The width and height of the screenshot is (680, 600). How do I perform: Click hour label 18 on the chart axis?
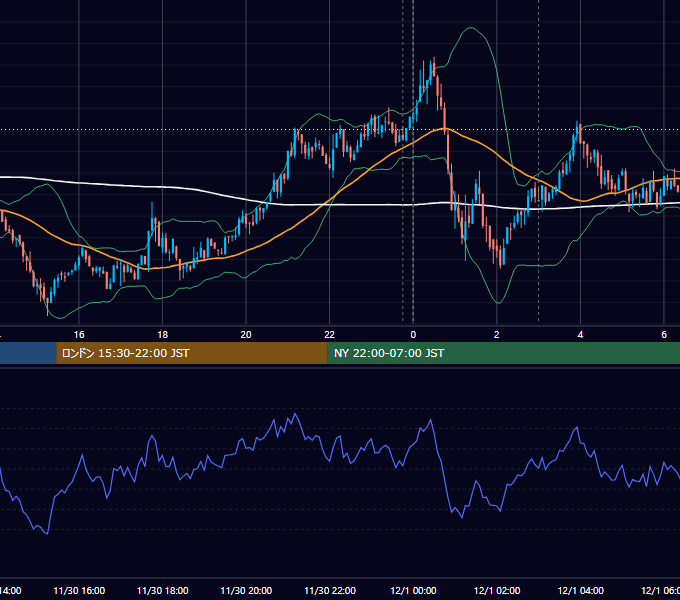(x=163, y=335)
